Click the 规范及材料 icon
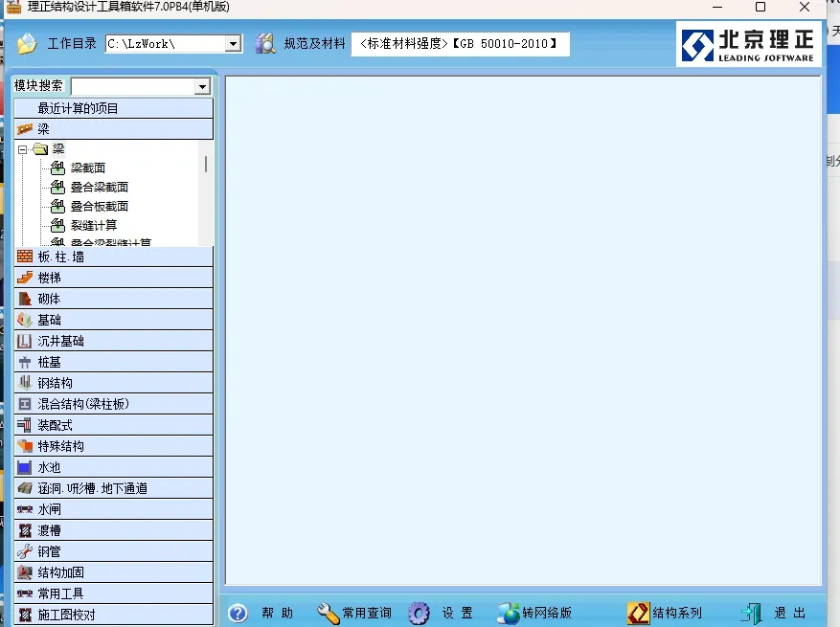 click(x=265, y=43)
